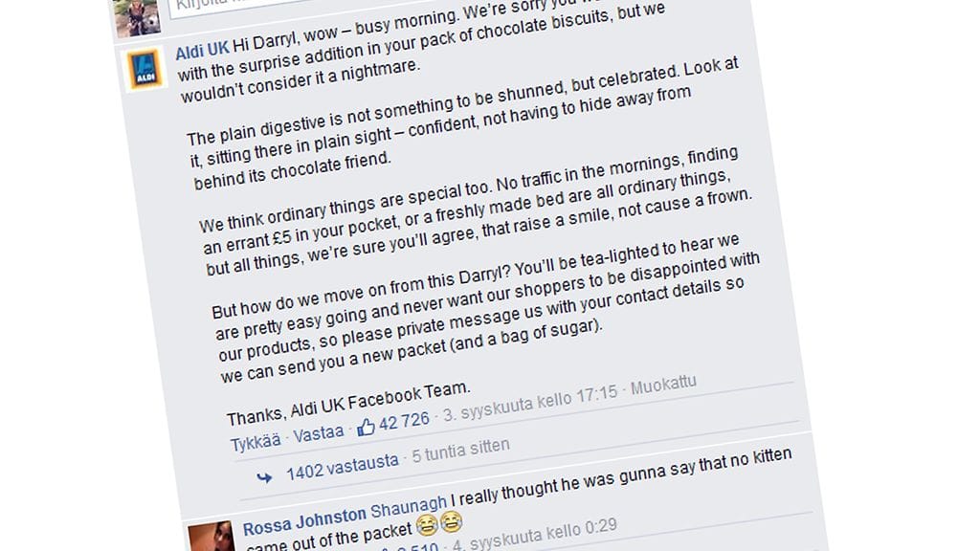
Task: Click the '5 tuntia sitten' time label
Action: (460, 450)
